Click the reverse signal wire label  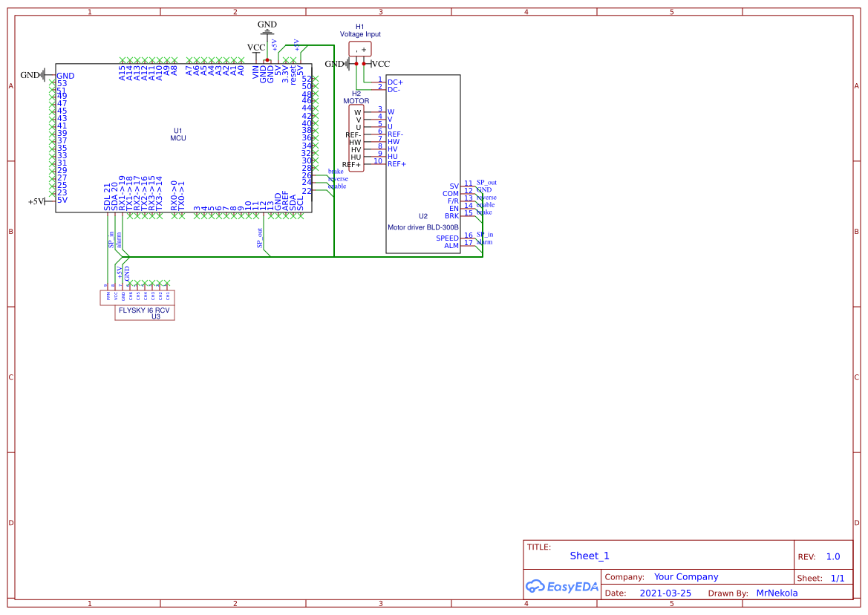point(338,178)
